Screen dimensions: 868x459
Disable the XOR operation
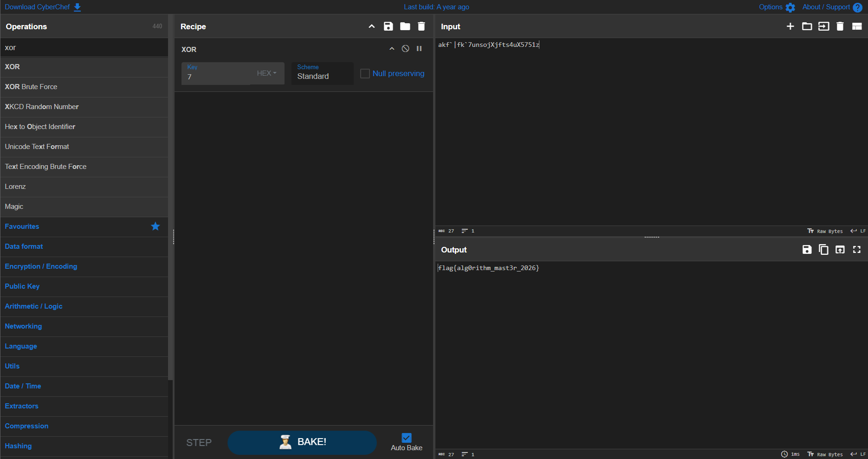point(406,49)
